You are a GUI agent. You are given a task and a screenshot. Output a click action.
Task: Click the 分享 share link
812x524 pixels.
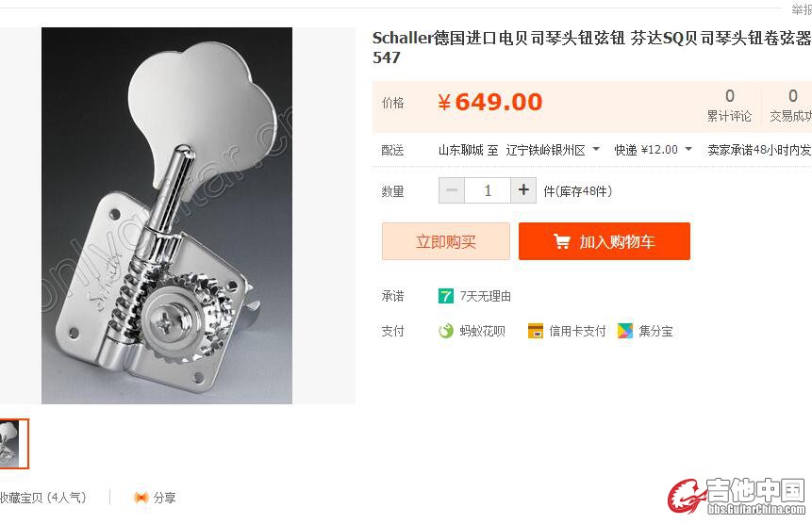(x=164, y=498)
